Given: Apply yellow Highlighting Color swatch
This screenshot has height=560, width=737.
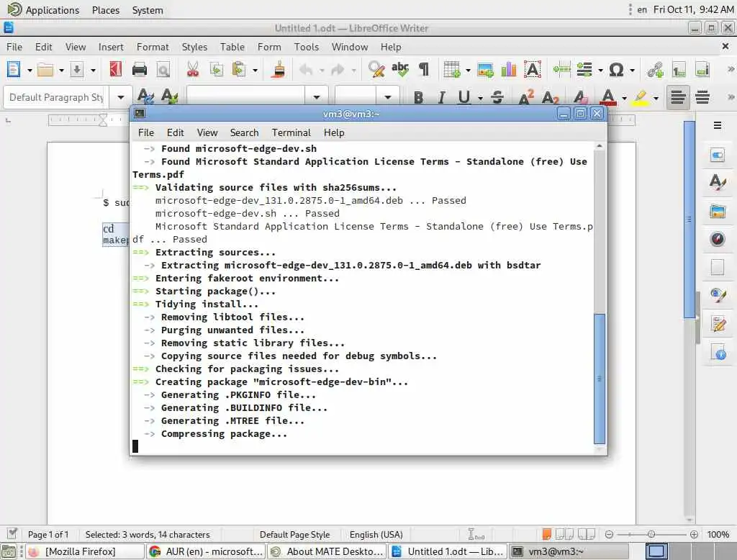Looking at the screenshot, I should point(640,97).
